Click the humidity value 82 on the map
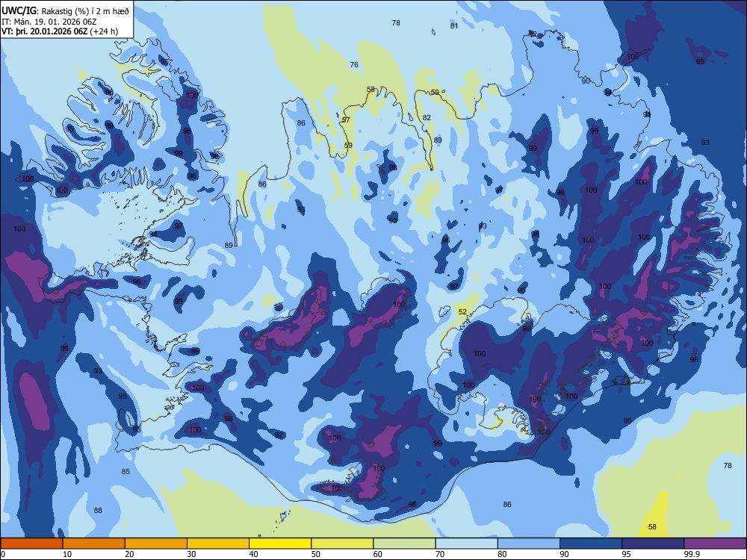This screenshot has width=747, height=560. click(x=427, y=118)
